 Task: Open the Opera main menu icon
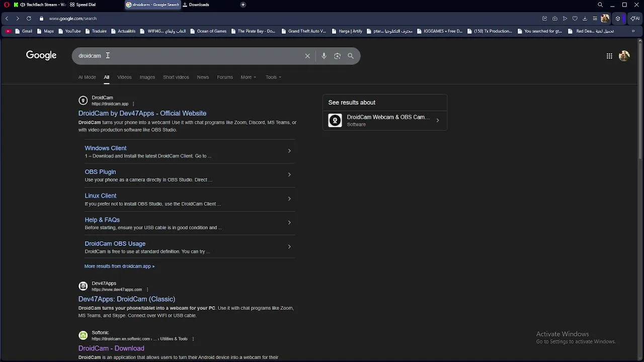coord(7,5)
